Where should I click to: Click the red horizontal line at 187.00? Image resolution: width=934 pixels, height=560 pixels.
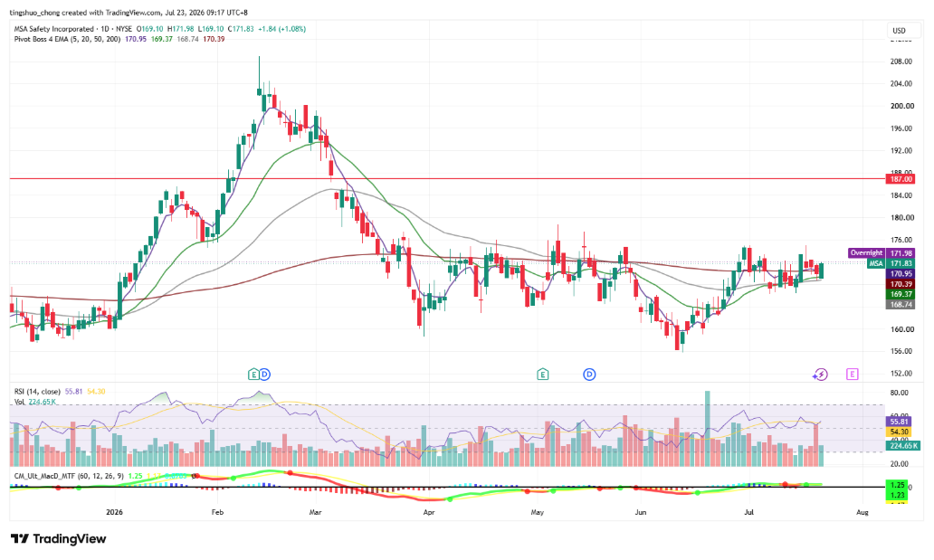click(x=447, y=179)
